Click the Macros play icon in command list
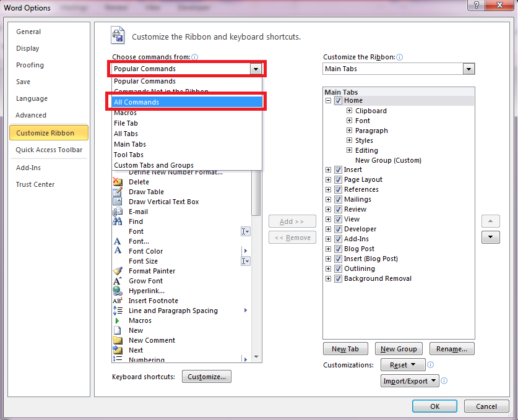This screenshot has width=518, height=420. coord(117,320)
